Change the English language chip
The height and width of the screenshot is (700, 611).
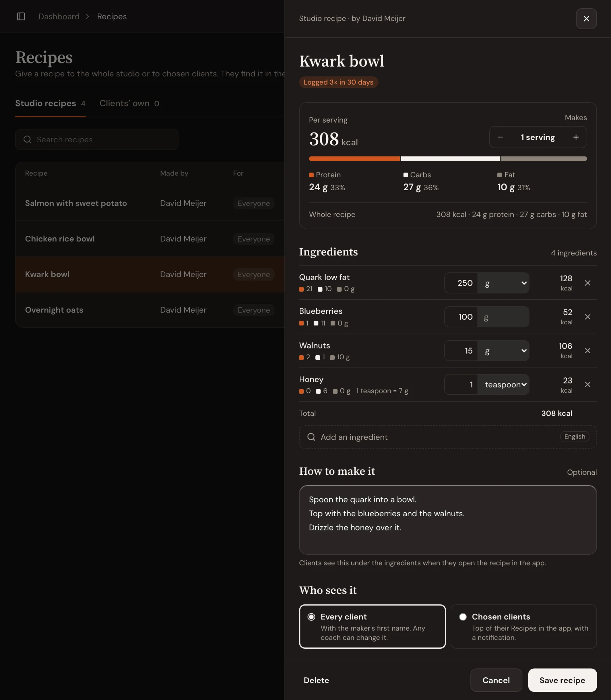574,437
